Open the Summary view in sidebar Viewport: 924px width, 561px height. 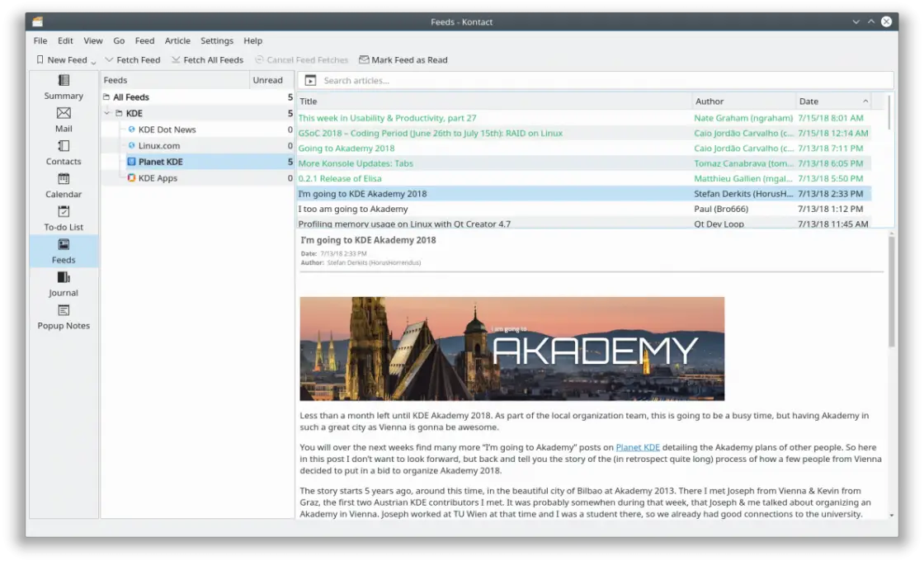(64, 87)
